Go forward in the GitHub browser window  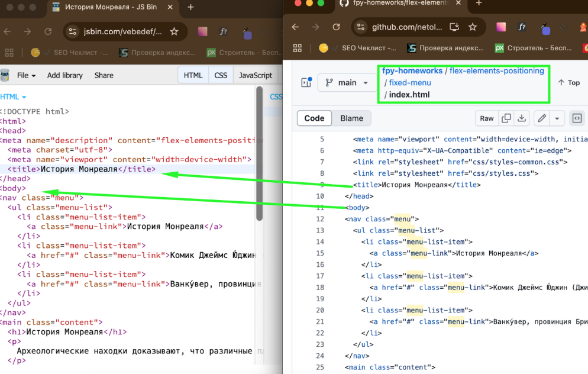click(316, 27)
